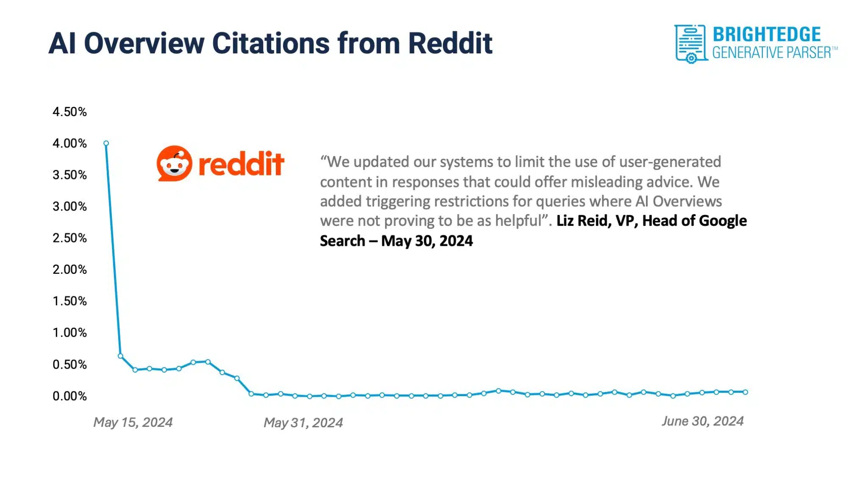Click the 0.50% y-axis label

click(67, 364)
